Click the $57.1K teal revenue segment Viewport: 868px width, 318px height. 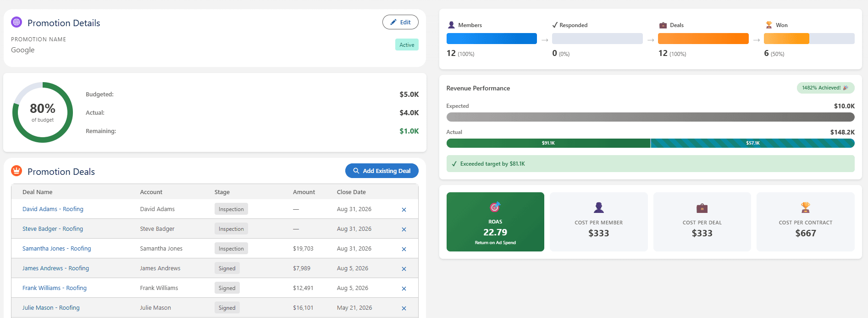[752, 143]
